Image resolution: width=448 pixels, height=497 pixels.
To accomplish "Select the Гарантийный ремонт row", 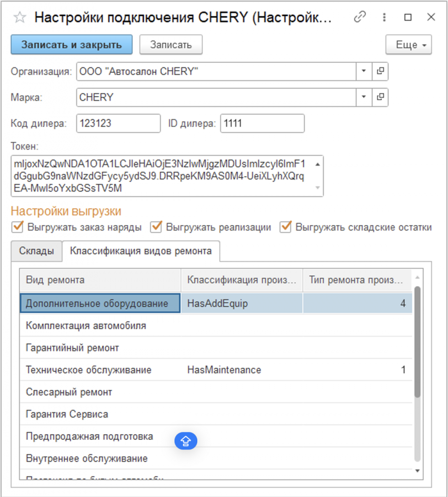I will coord(216,348).
